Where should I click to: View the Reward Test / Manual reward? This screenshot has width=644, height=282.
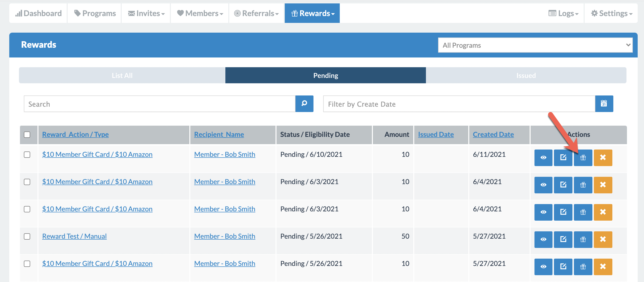(543, 239)
